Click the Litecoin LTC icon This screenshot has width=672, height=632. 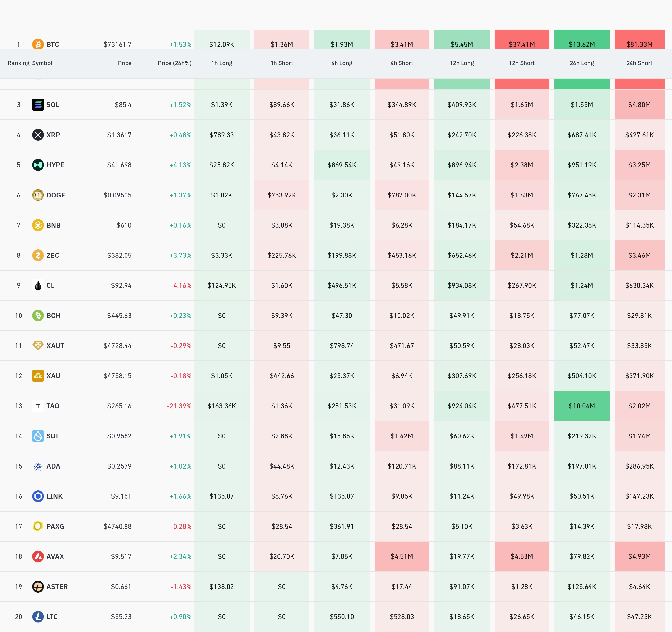(38, 617)
